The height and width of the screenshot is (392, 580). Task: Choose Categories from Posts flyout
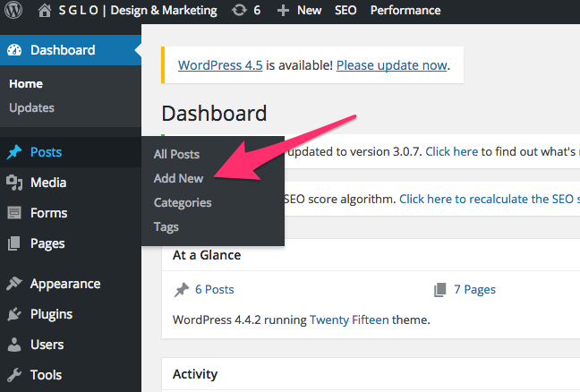(183, 202)
